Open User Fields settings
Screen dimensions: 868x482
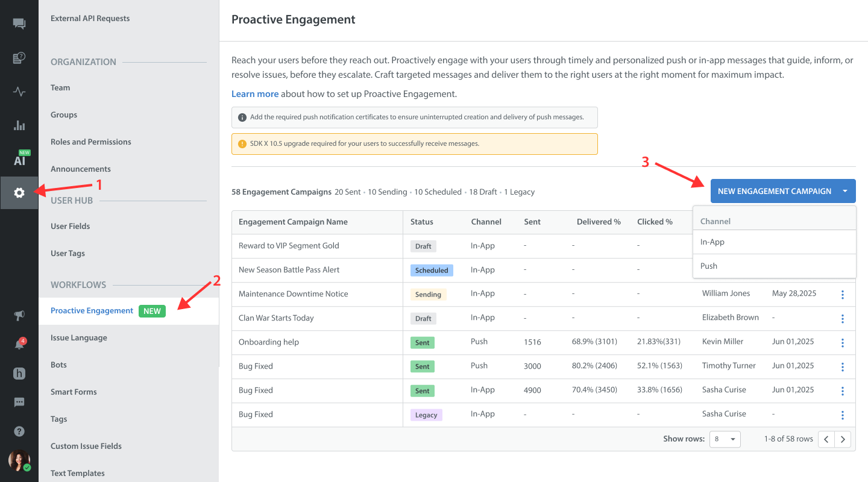70,227
